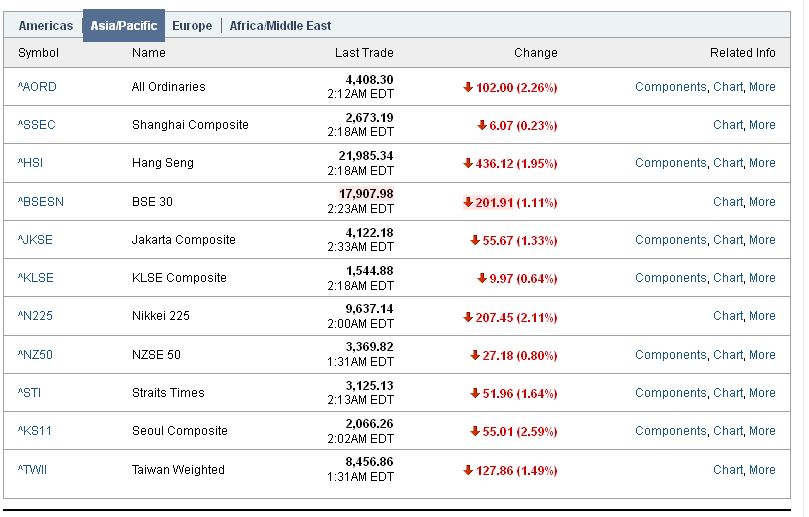Click the Asia/Pacific tab
Viewport: 809px width, 517px height.
click(x=124, y=26)
